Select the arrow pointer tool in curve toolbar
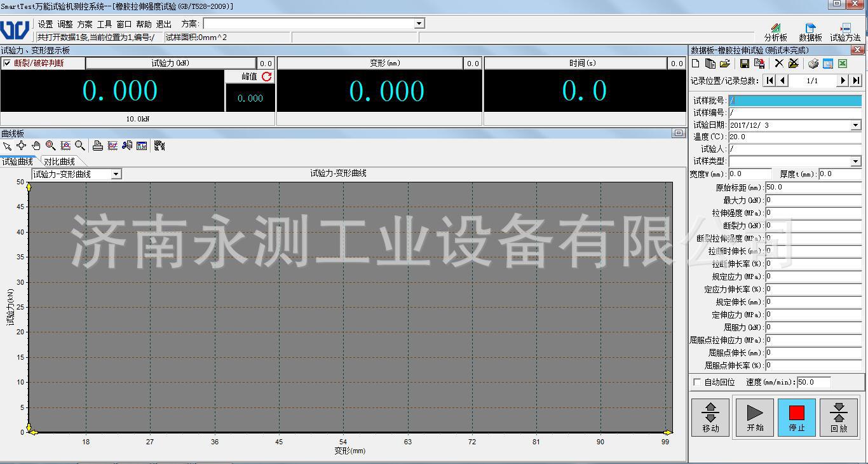The width and height of the screenshot is (868, 464). 7,146
